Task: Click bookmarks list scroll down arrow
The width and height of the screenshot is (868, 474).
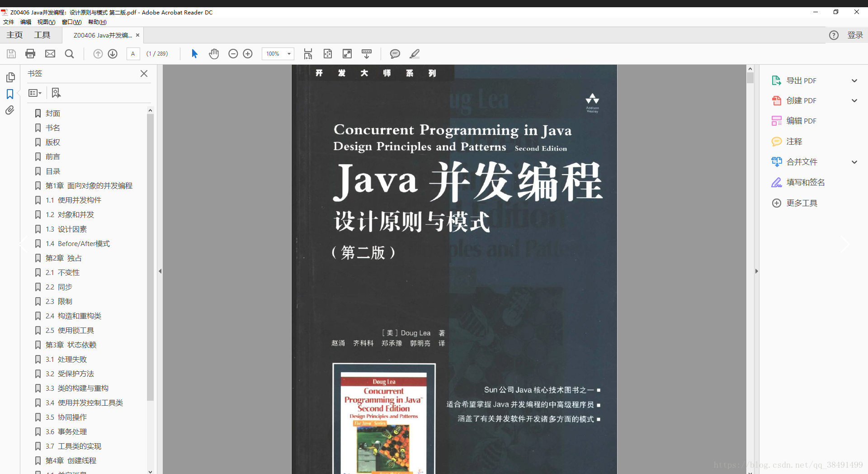Action: [x=150, y=471]
